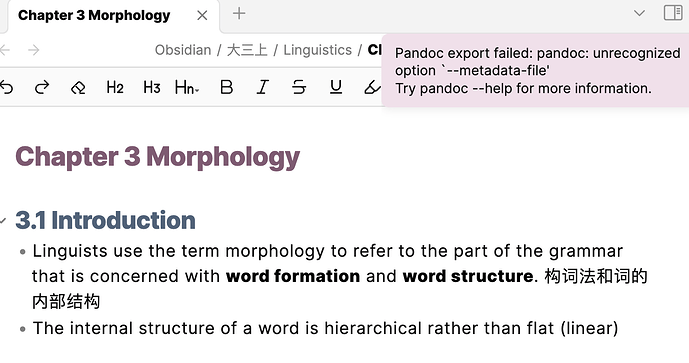Apply H2 heading format
The height and width of the screenshot is (363, 689).
115,87
